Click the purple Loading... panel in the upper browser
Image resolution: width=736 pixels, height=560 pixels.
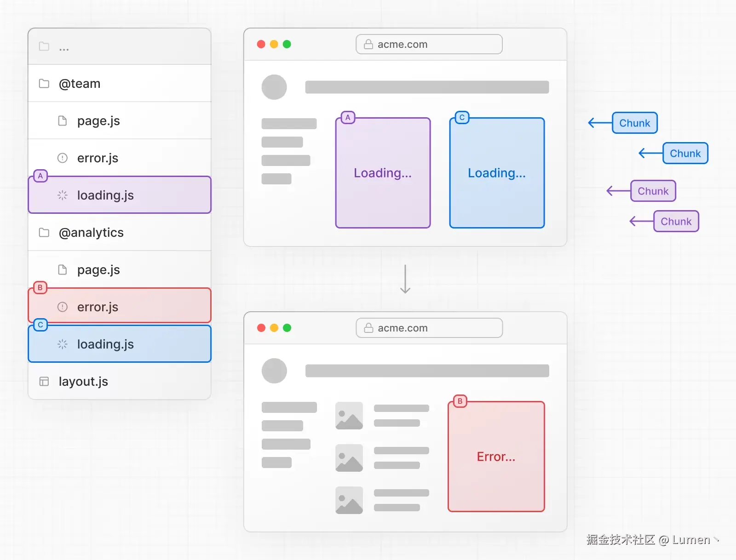point(383,173)
